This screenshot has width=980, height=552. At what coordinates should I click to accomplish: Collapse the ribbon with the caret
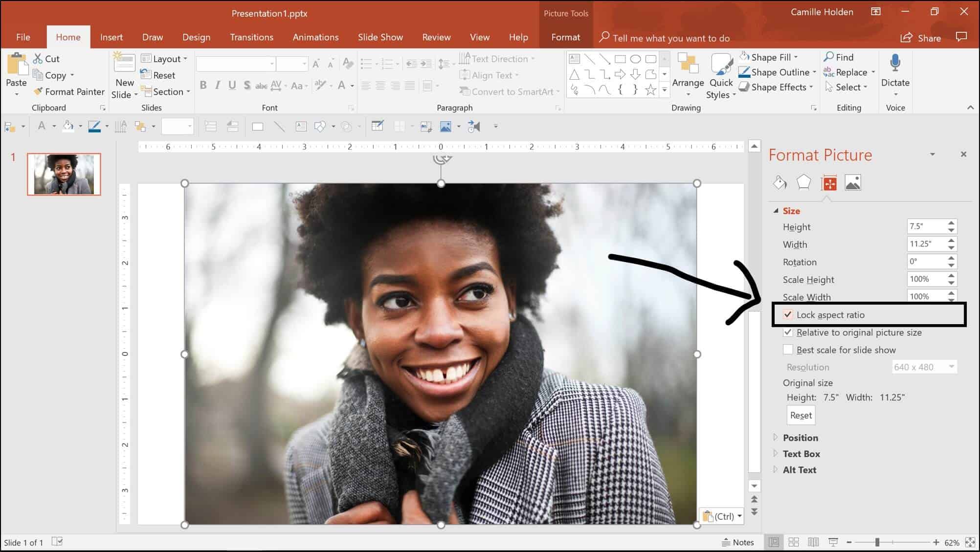[x=970, y=108]
